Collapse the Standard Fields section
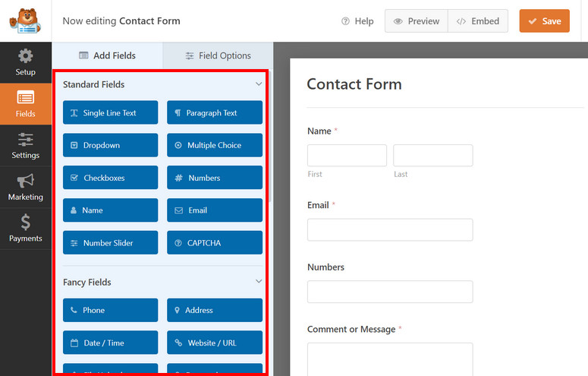588x376 pixels. click(259, 84)
